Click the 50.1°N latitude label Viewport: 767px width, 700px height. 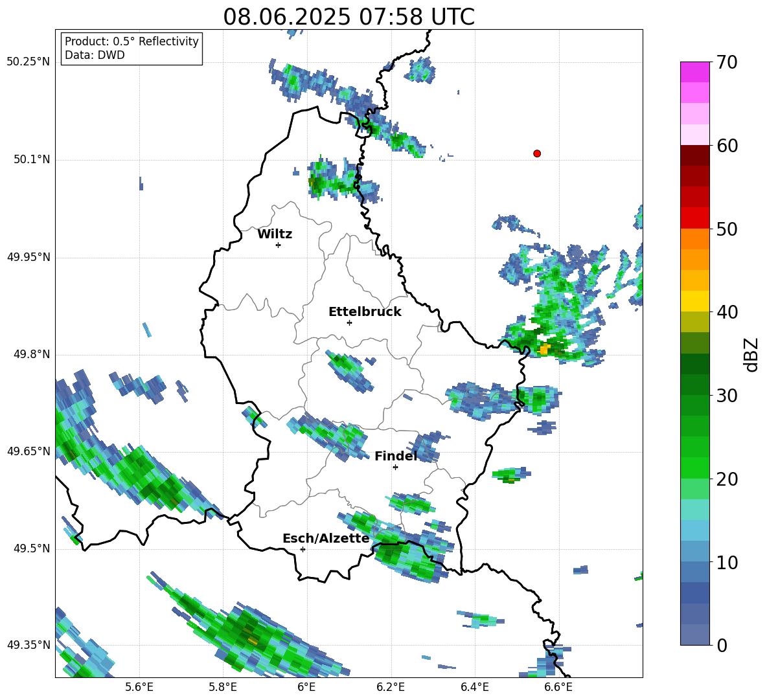point(32,159)
